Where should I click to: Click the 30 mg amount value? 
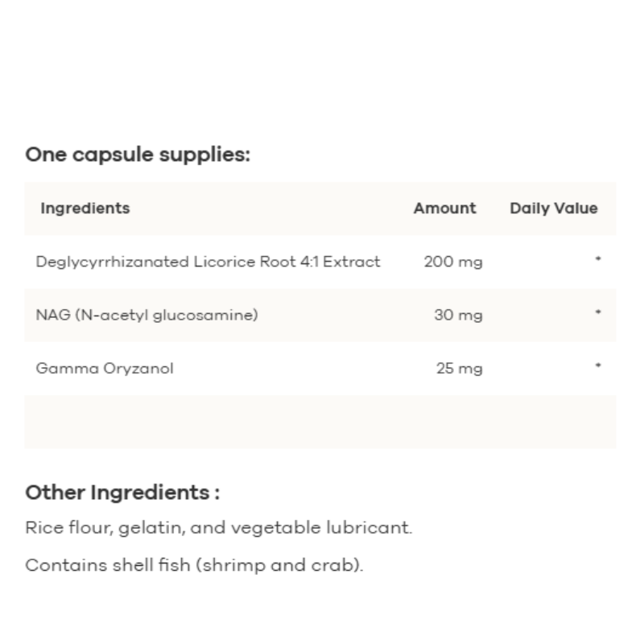[458, 315]
